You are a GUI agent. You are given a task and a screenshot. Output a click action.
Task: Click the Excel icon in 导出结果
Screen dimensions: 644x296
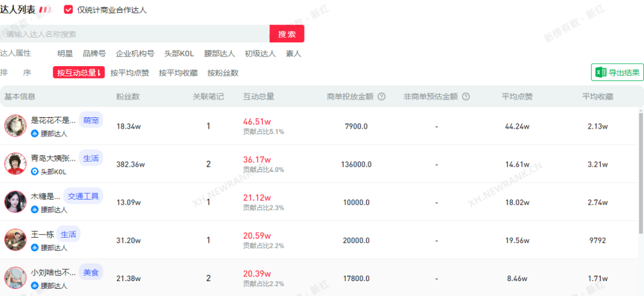tap(600, 73)
